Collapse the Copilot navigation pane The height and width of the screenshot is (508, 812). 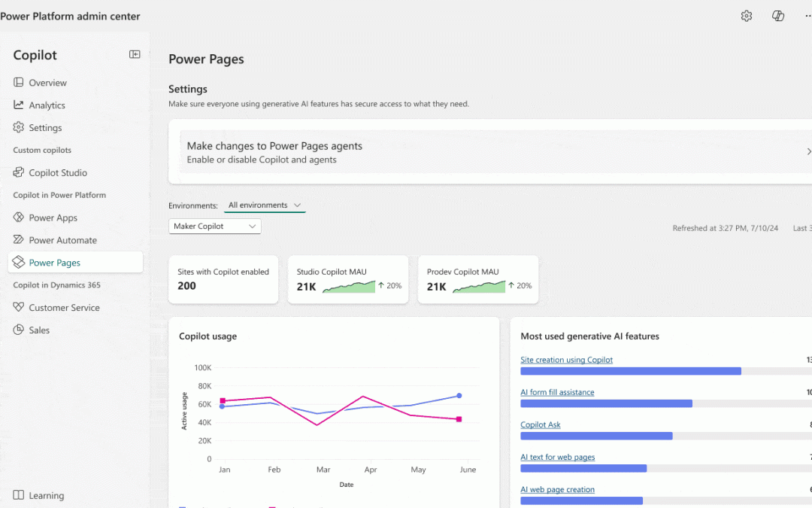pos(135,54)
